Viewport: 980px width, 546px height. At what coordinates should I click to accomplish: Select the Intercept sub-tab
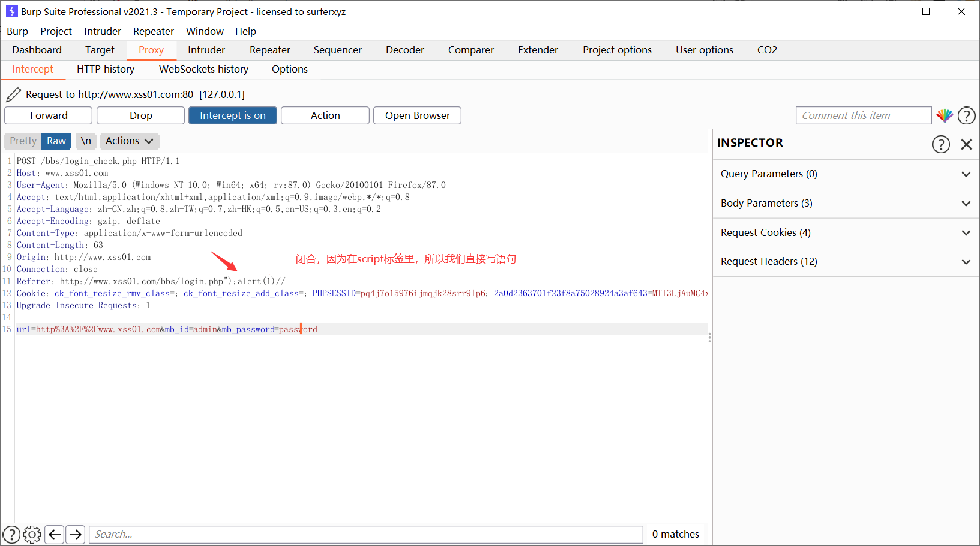pyautogui.click(x=32, y=70)
